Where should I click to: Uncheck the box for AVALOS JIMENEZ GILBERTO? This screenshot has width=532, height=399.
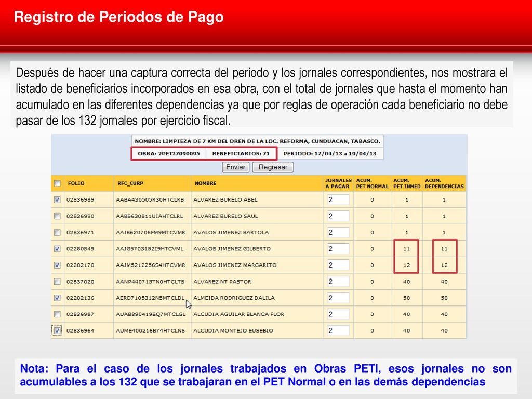point(57,249)
